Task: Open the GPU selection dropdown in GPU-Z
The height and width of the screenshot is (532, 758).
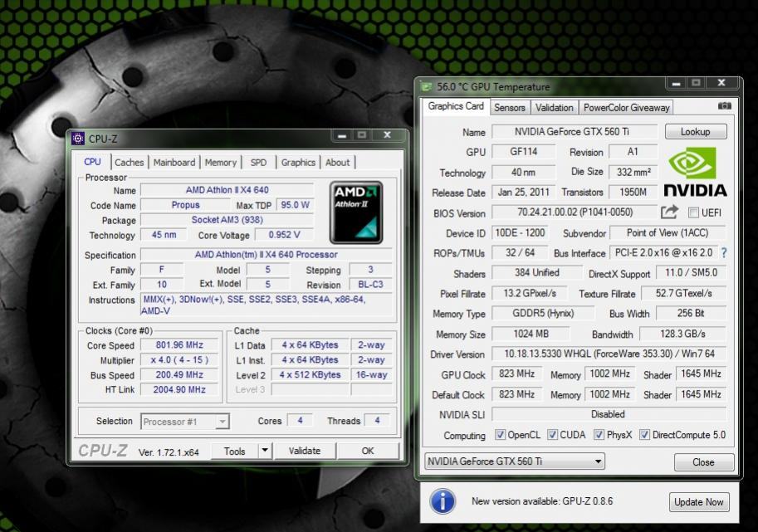Action: pos(515,461)
